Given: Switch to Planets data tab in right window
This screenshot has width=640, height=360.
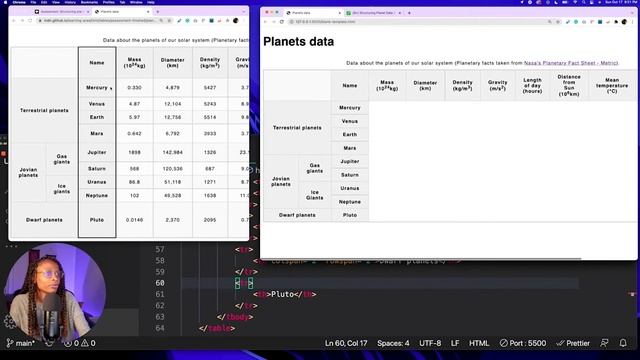Looking at the screenshot, I should (x=312, y=13).
